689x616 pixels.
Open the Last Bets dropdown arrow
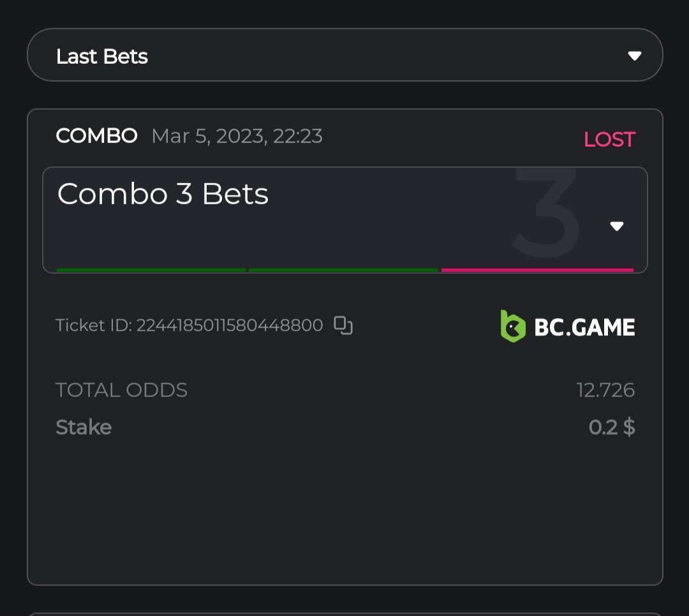pyautogui.click(x=634, y=56)
